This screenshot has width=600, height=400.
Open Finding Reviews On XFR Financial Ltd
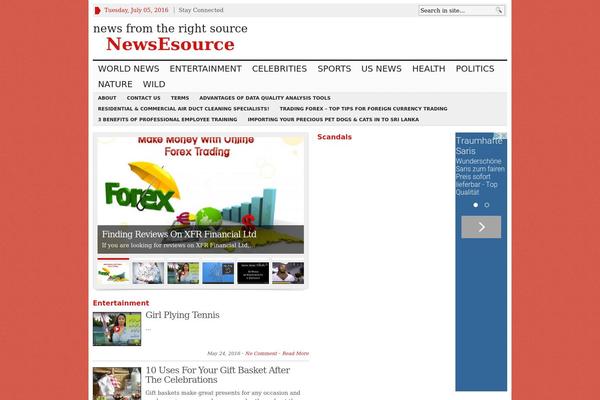[179, 234]
